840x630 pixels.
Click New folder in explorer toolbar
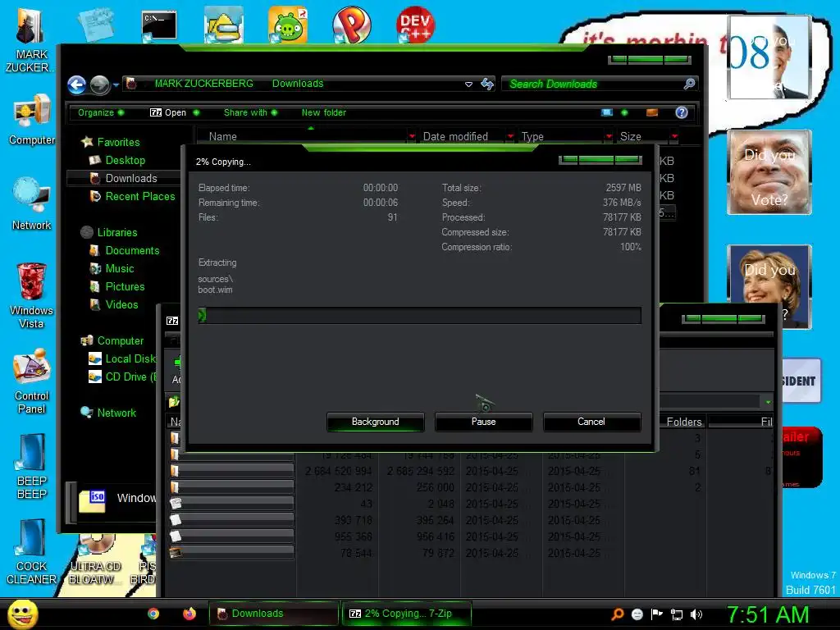pos(323,112)
